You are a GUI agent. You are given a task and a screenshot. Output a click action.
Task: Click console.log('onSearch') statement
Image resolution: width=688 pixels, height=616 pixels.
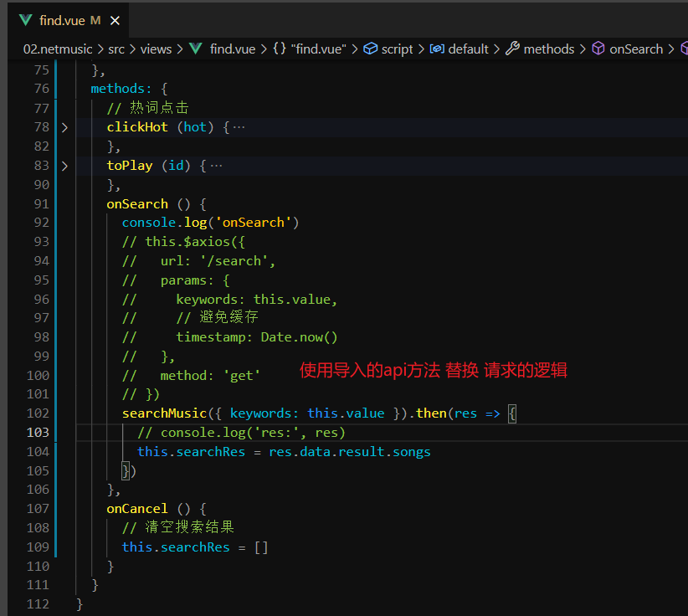[x=211, y=223]
